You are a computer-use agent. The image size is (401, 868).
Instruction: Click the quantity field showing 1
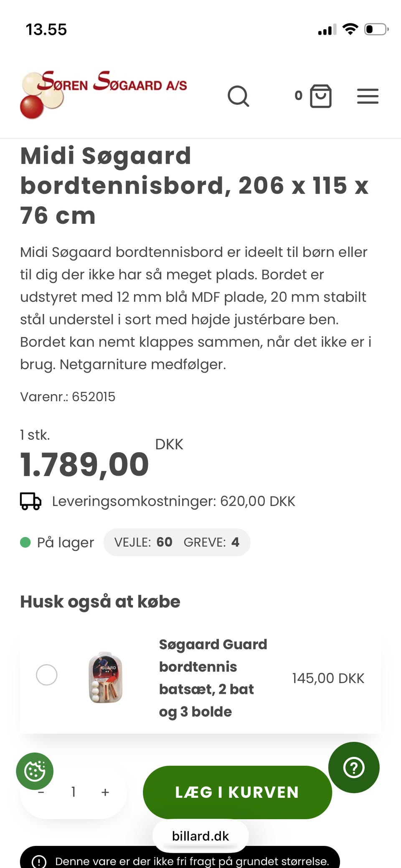(x=74, y=792)
